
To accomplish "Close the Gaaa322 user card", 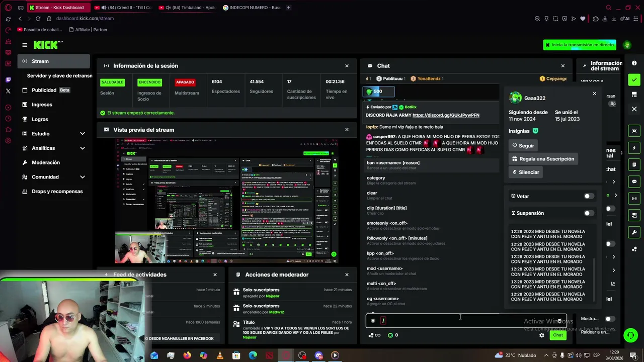I will point(594,94).
